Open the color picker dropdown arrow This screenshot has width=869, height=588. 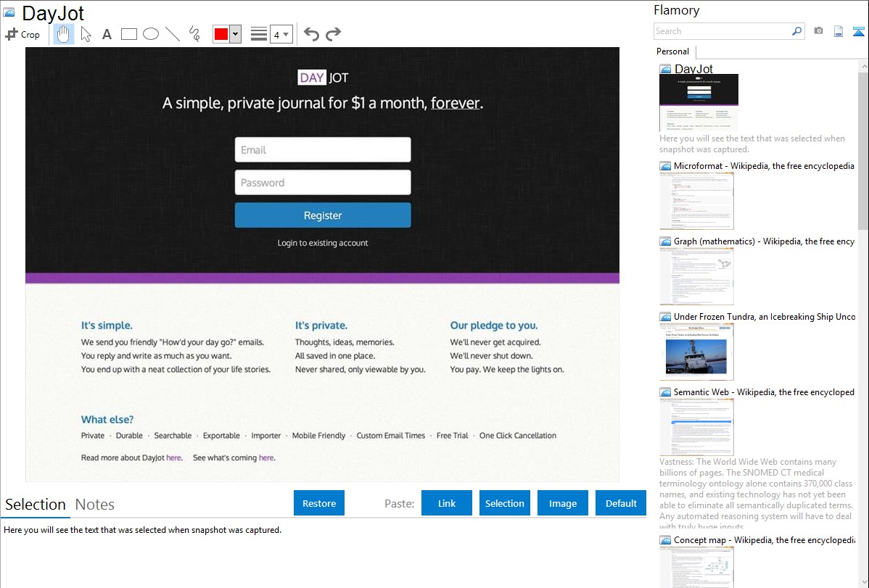[x=236, y=34]
